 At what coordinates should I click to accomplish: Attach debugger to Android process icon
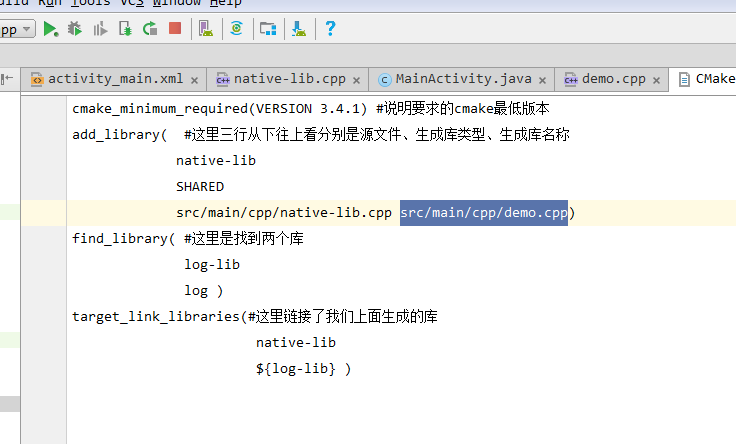pyautogui.click(x=125, y=29)
